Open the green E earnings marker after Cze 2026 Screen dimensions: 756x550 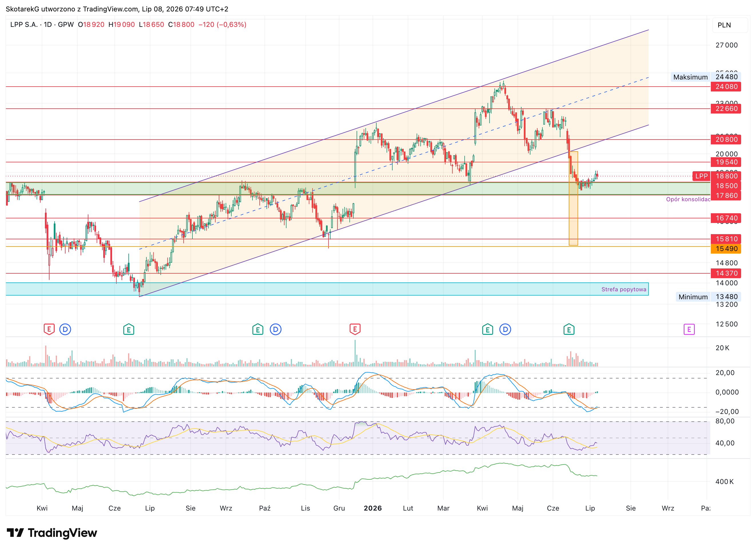[x=569, y=329]
